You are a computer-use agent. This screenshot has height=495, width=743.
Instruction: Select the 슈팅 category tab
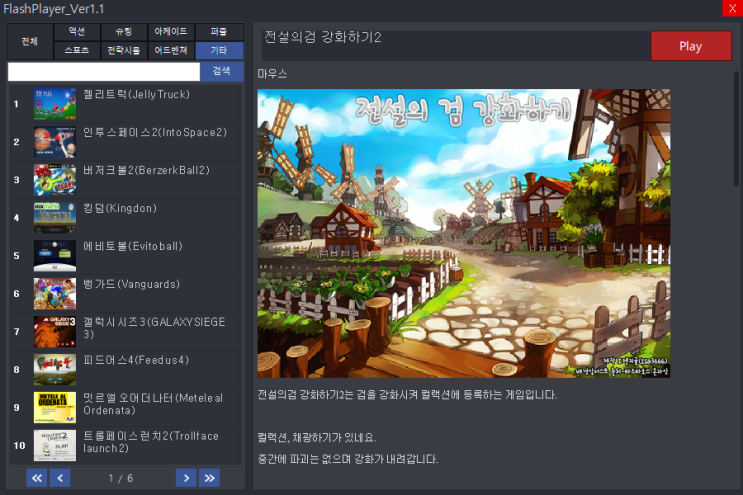click(x=124, y=32)
